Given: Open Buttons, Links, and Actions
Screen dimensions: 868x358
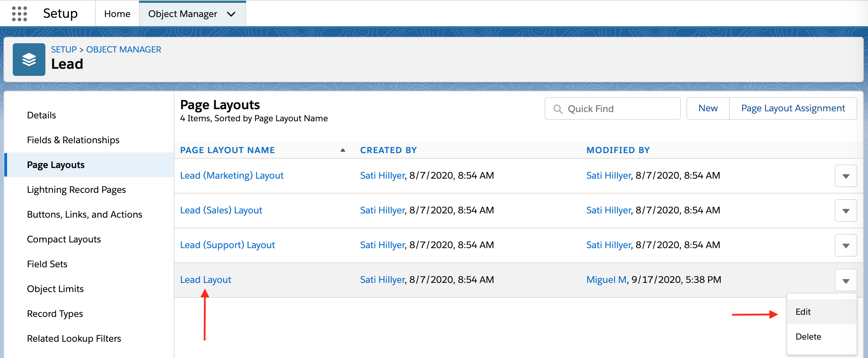Looking at the screenshot, I should coord(84,214).
